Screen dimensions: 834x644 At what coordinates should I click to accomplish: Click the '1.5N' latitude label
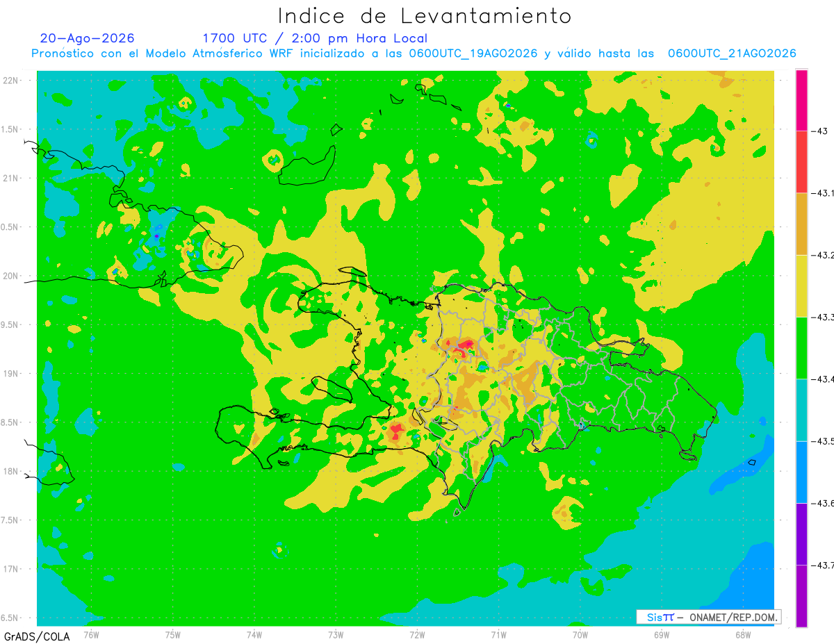(10, 129)
